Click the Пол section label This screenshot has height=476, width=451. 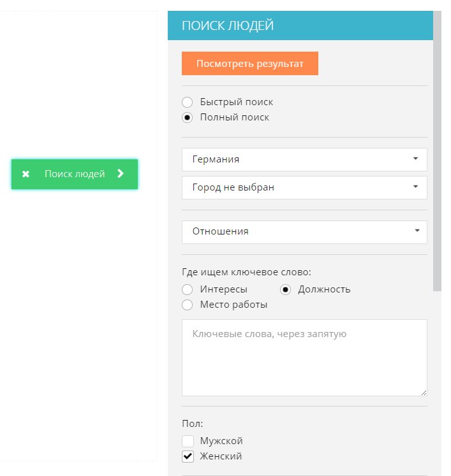click(191, 423)
